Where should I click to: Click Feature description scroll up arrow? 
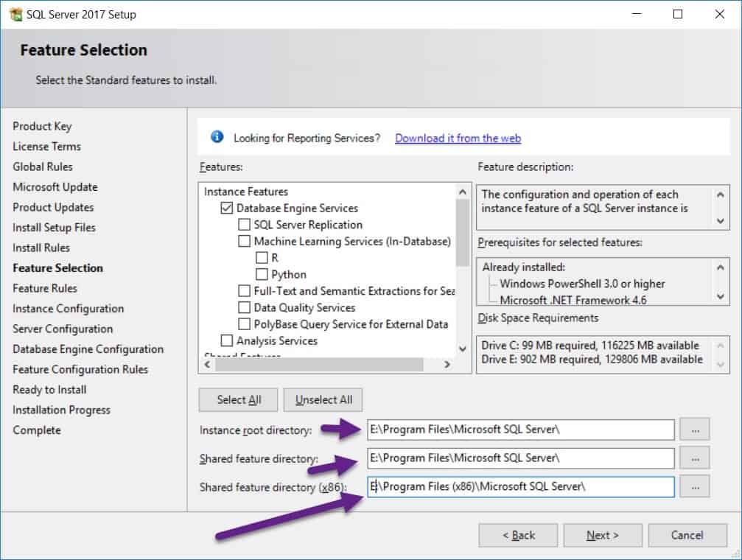pos(720,195)
